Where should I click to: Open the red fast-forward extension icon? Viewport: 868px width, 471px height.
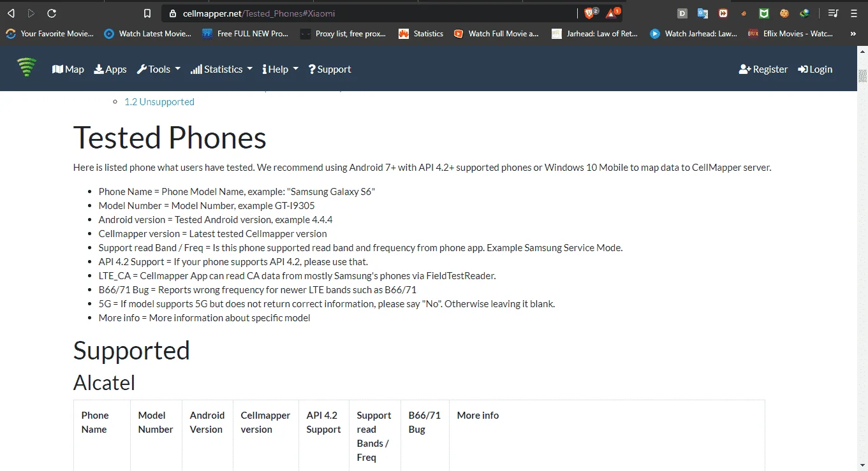(723, 13)
